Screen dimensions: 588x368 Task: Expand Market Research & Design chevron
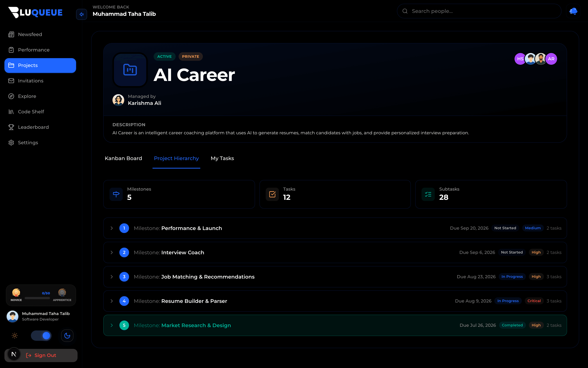click(x=112, y=325)
